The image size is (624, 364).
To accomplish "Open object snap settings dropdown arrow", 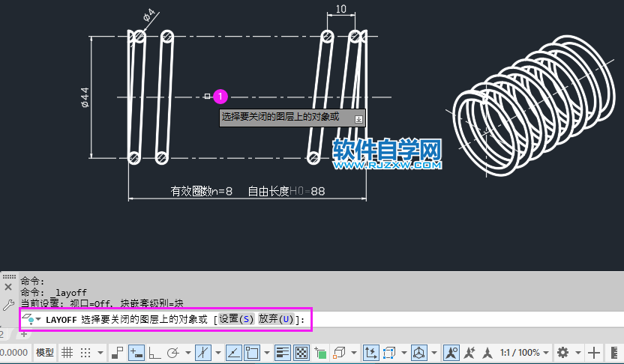I will tap(267, 353).
